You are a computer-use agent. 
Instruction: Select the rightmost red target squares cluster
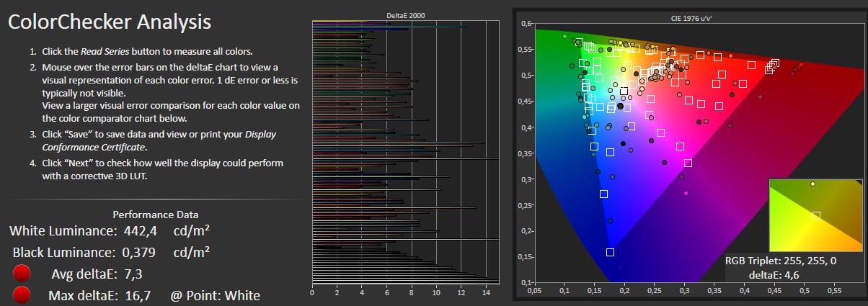772,65
